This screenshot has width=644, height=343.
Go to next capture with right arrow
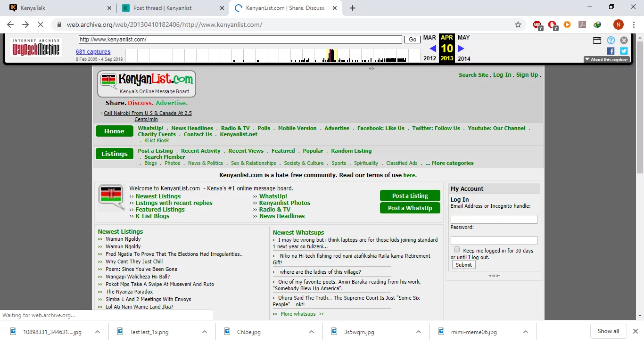[461, 49]
